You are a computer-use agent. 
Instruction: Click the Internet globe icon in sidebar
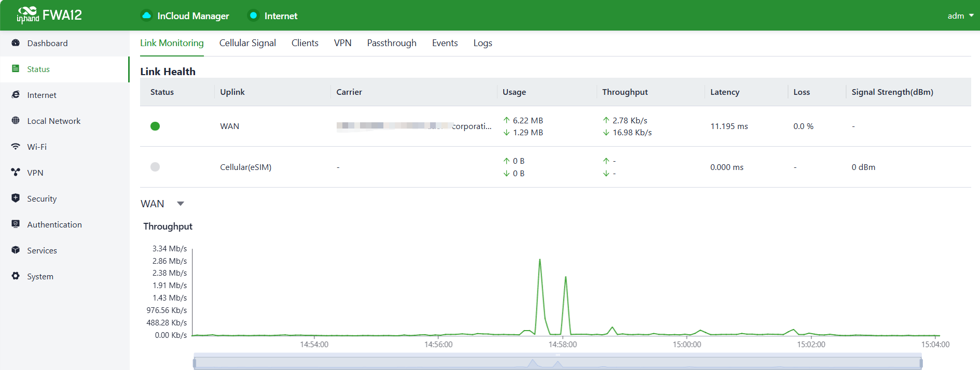point(16,95)
